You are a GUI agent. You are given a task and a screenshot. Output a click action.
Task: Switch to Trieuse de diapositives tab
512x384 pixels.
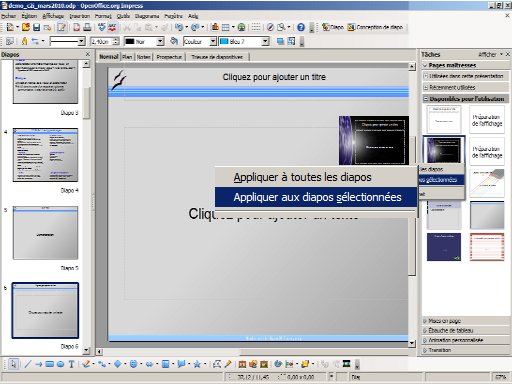pyautogui.click(x=217, y=57)
